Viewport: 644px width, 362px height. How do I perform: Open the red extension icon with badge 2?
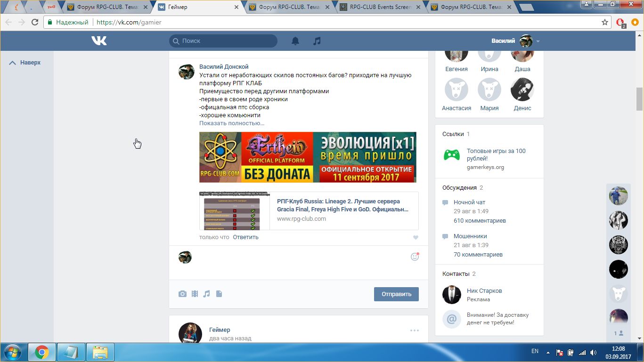(620, 22)
